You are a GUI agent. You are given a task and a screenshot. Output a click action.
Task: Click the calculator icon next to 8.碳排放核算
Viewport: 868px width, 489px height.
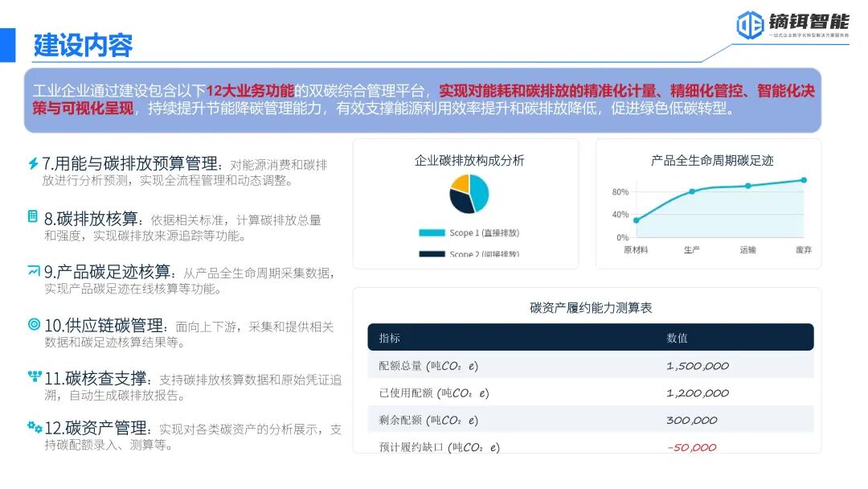(33, 216)
